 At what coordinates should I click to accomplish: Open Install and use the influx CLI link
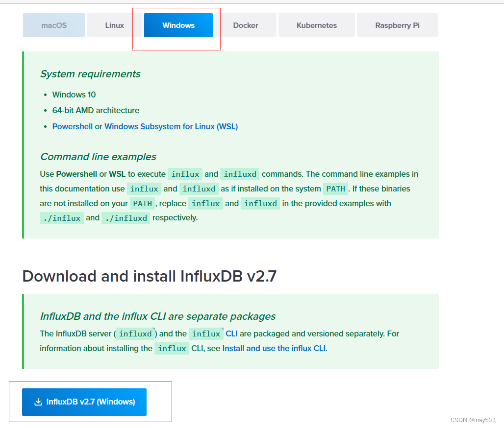pos(274,349)
